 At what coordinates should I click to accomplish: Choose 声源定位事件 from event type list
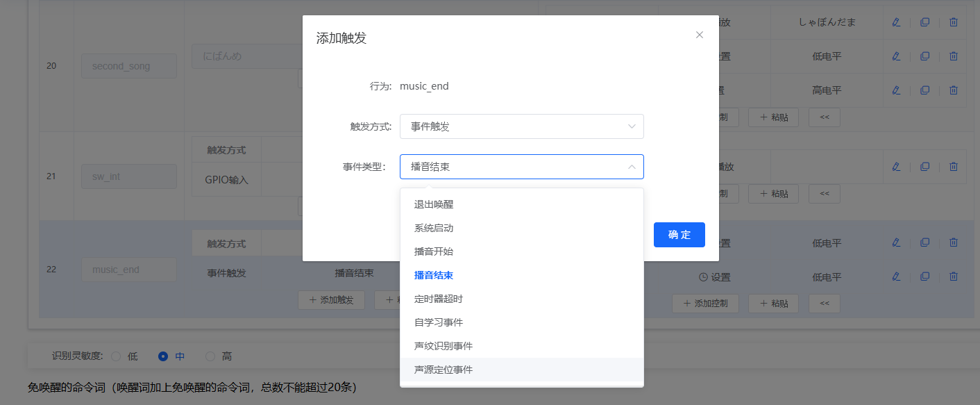coord(522,370)
